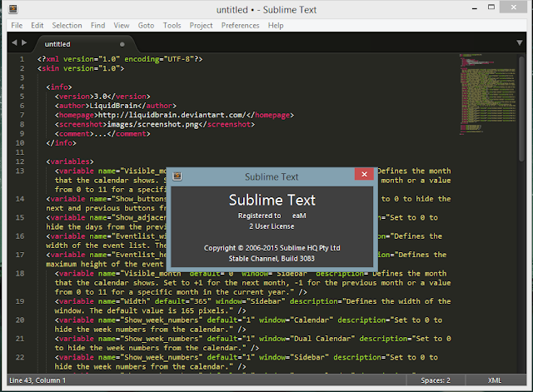Open the Preferences menu

(x=241, y=26)
